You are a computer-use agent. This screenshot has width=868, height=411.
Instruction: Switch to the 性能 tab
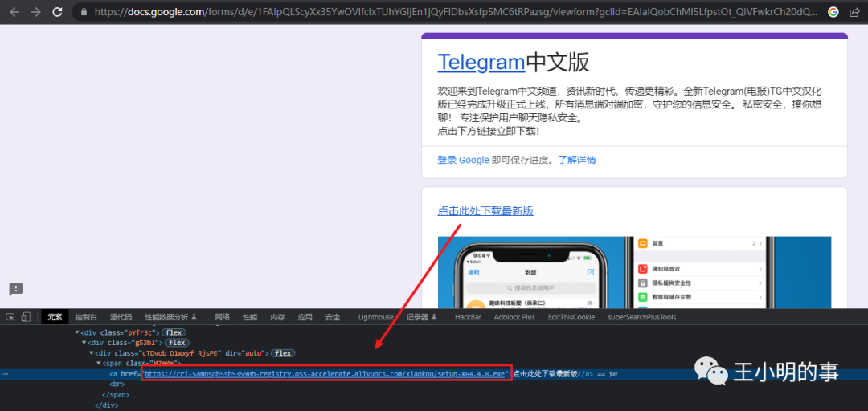[x=250, y=317]
